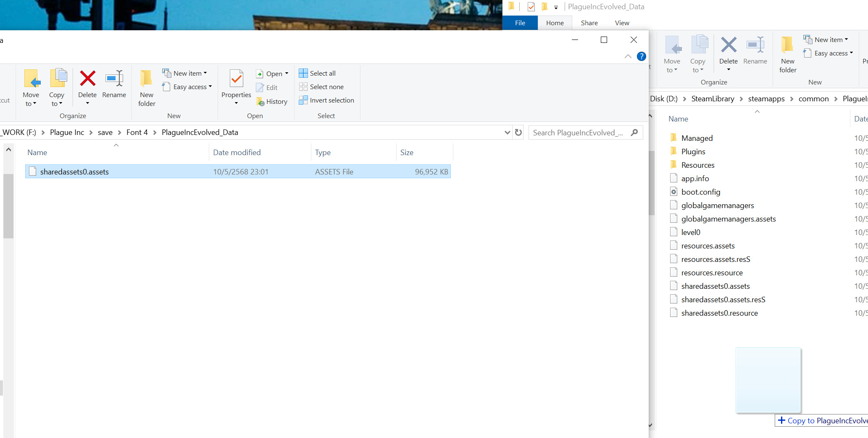Open the New item dropdown in back window

click(x=826, y=40)
